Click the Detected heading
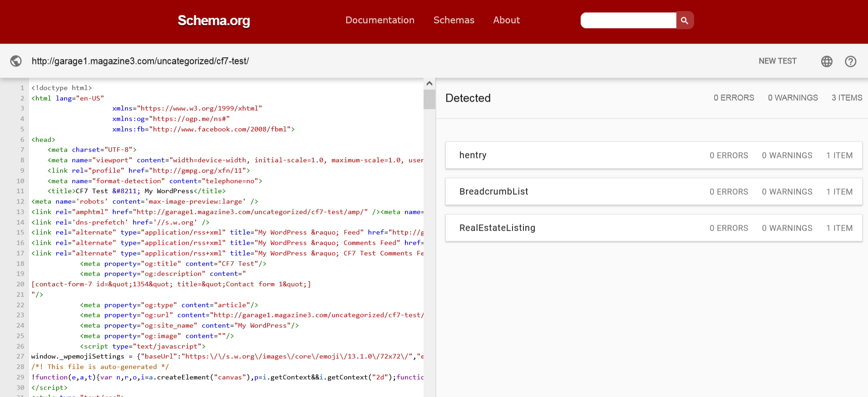The height and width of the screenshot is (397, 868). click(468, 98)
